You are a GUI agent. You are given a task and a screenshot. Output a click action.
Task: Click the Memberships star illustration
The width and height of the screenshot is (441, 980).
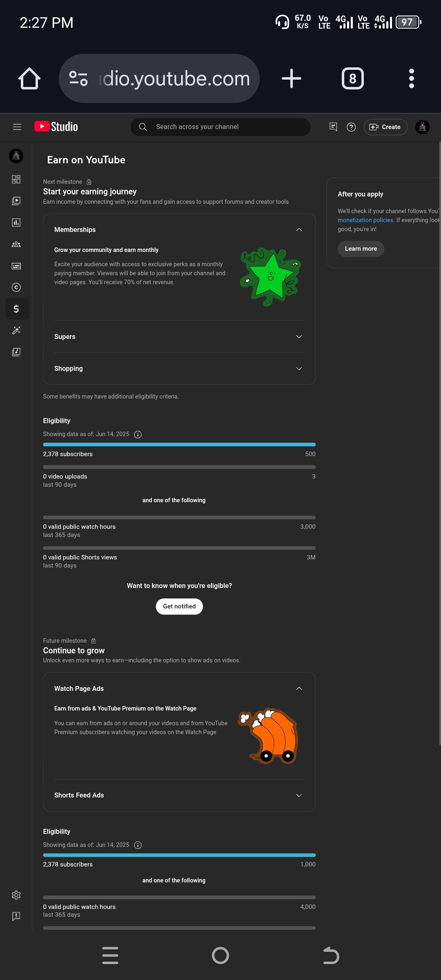click(x=271, y=276)
